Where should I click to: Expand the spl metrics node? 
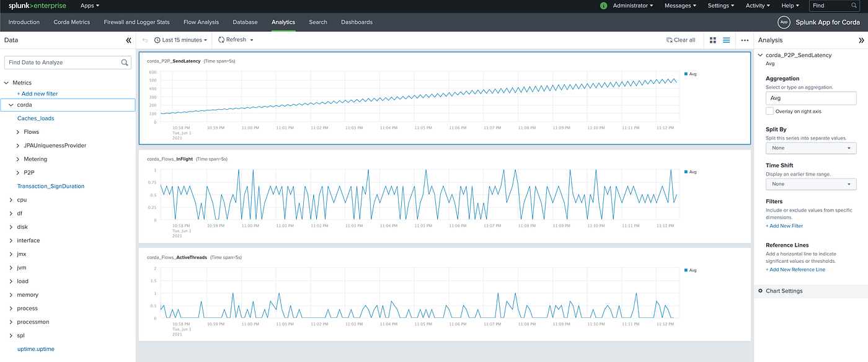click(x=11, y=335)
